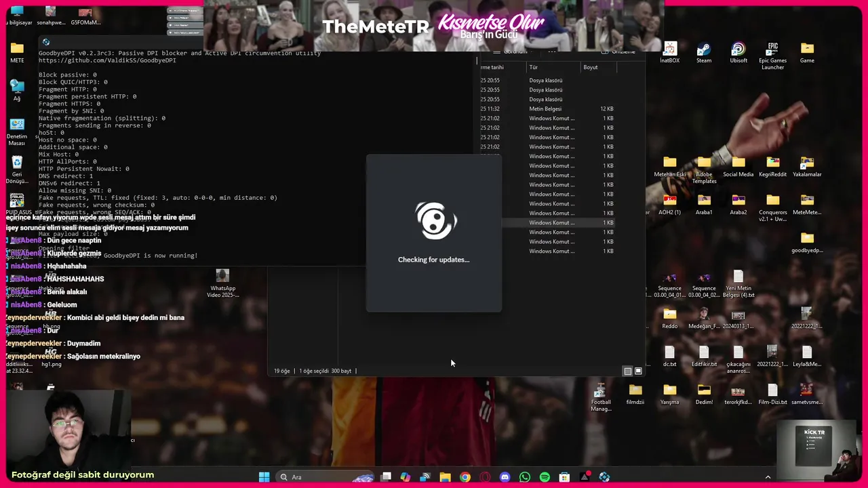Select the Leyla&Me... desktop file

807,357
